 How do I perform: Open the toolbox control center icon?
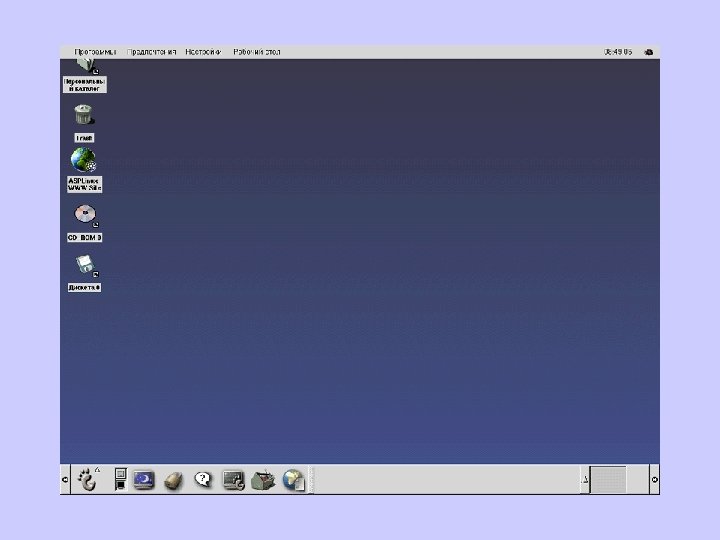(x=263, y=480)
